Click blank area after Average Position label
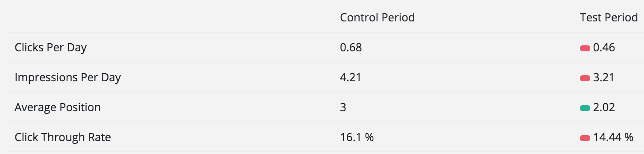 click(217, 107)
